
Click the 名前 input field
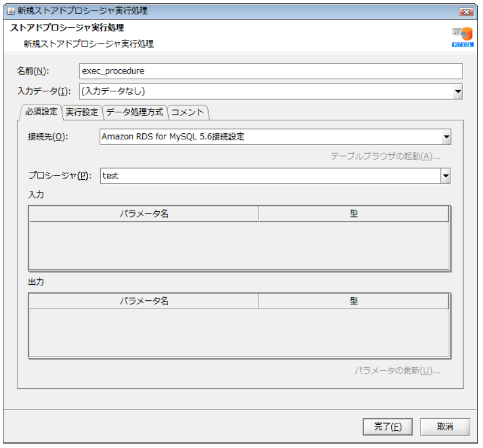tap(221, 71)
